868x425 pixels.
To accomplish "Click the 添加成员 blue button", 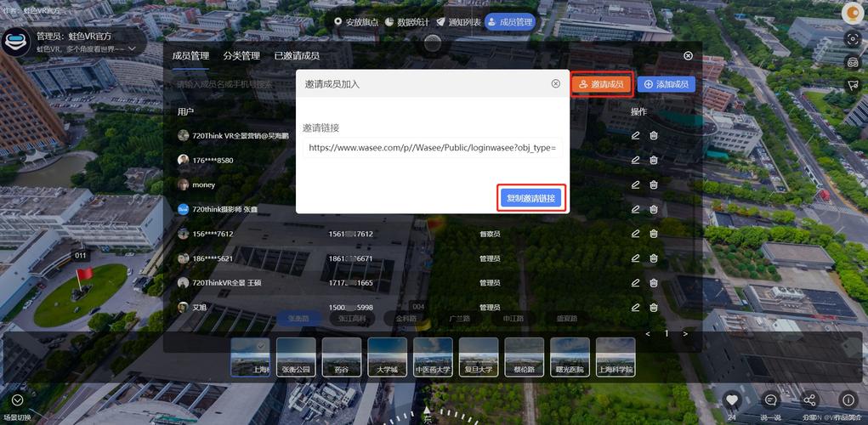I will [x=666, y=84].
